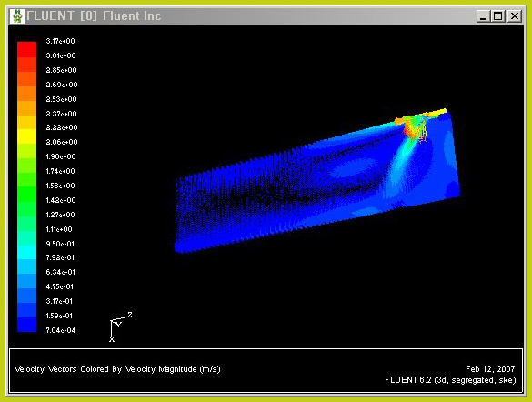The width and height of the screenshot is (532, 402).
Task: Close the FLUENT graphics window
Action: click(x=515, y=16)
